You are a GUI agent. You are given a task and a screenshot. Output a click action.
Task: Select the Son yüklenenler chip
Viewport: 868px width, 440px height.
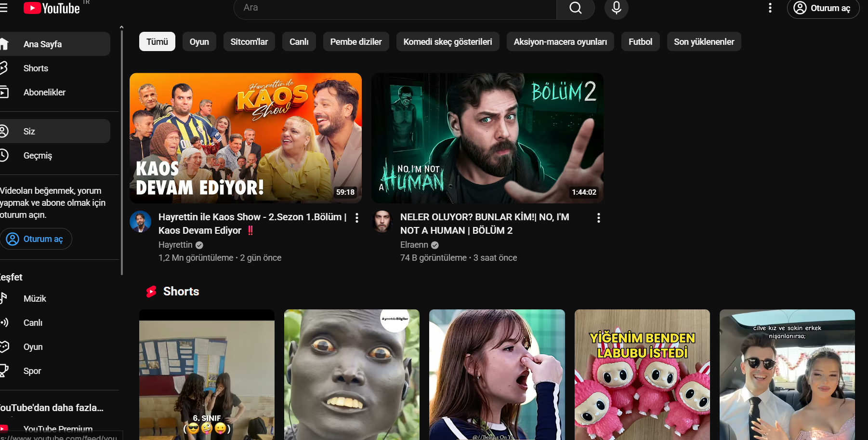pyautogui.click(x=704, y=42)
